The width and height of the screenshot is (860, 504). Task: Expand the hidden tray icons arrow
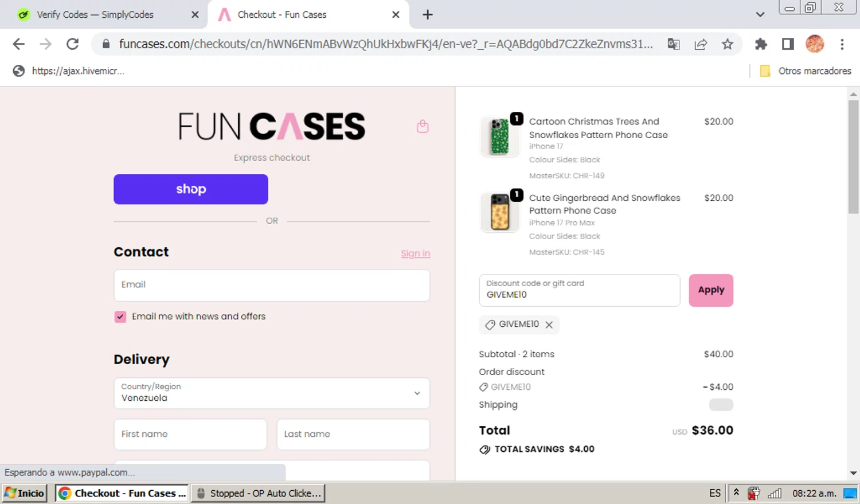[x=736, y=493]
